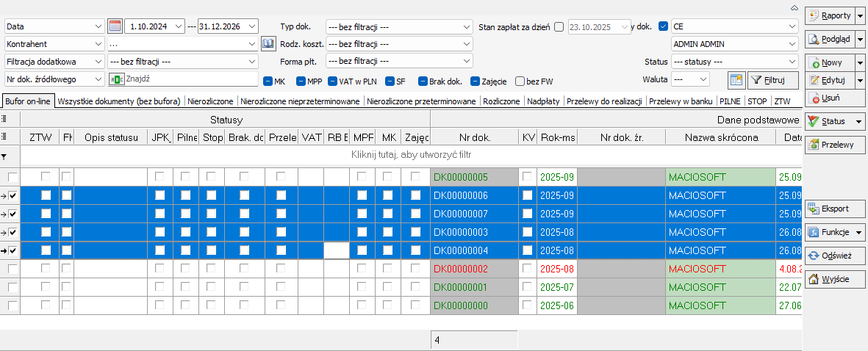
Task: Exit via the Wyjście button
Action: click(835, 278)
